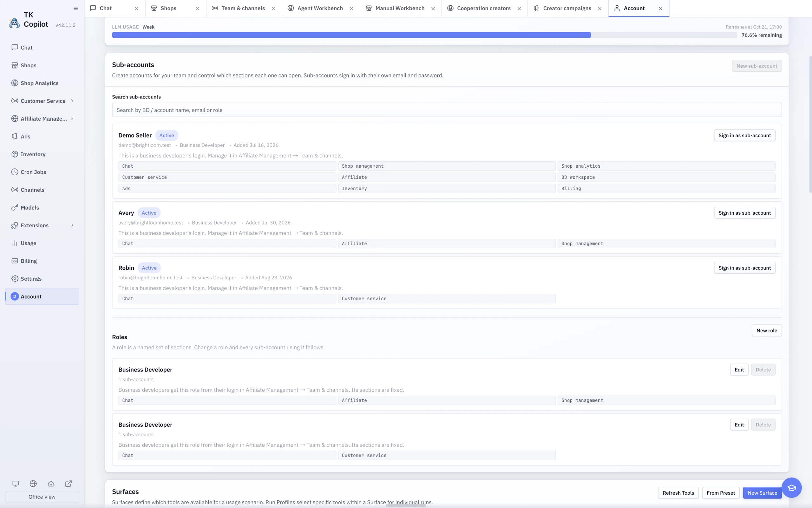Open Shop Analytics in the sidebar
The width and height of the screenshot is (812, 508).
tap(42, 83)
